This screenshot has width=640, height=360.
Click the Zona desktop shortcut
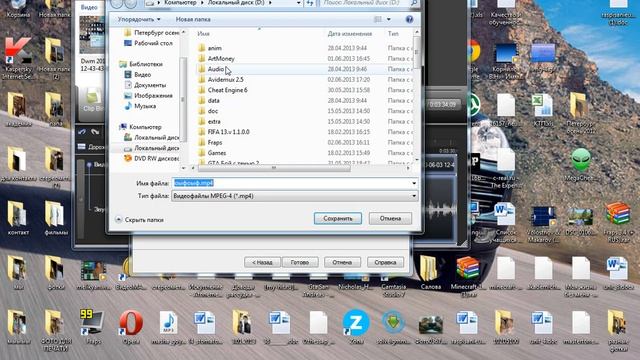coord(356,327)
